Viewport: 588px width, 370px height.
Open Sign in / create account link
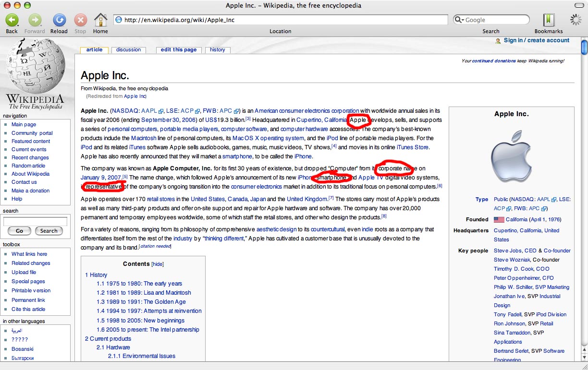[537, 40]
